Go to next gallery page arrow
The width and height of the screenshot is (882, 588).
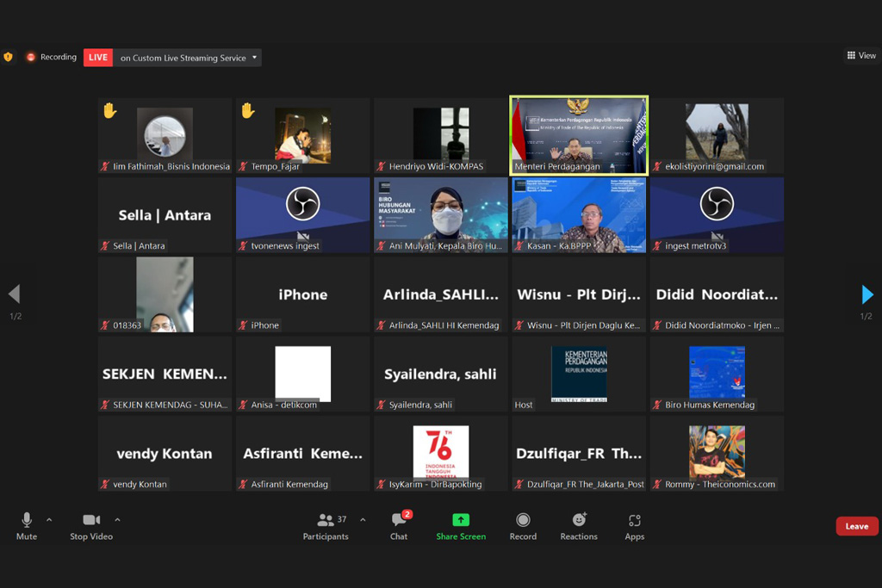[866, 295]
